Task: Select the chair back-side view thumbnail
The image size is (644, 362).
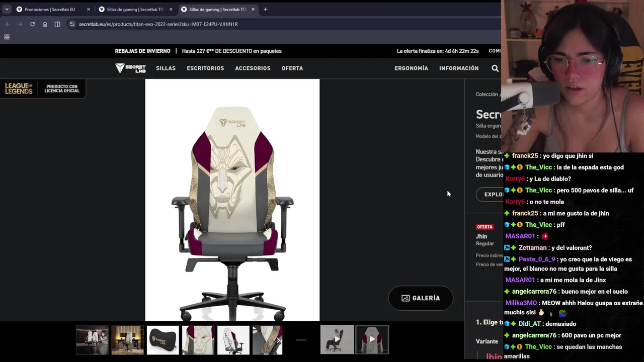Action: pos(233,340)
